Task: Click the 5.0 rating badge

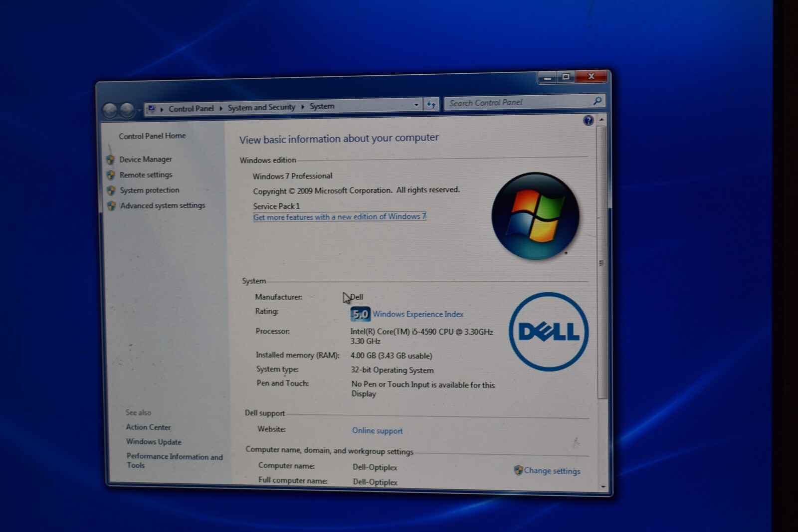Action: click(360, 314)
